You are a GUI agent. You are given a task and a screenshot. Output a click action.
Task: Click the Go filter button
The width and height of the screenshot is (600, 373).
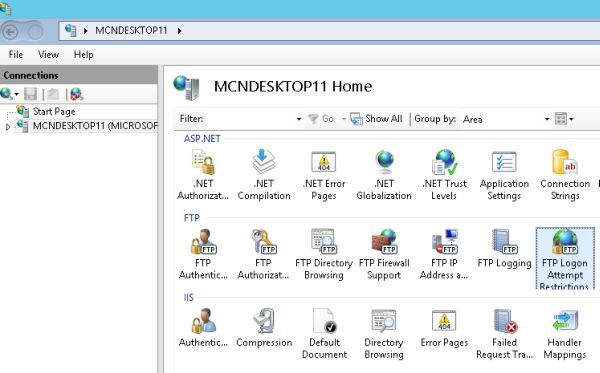pyautogui.click(x=321, y=119)
